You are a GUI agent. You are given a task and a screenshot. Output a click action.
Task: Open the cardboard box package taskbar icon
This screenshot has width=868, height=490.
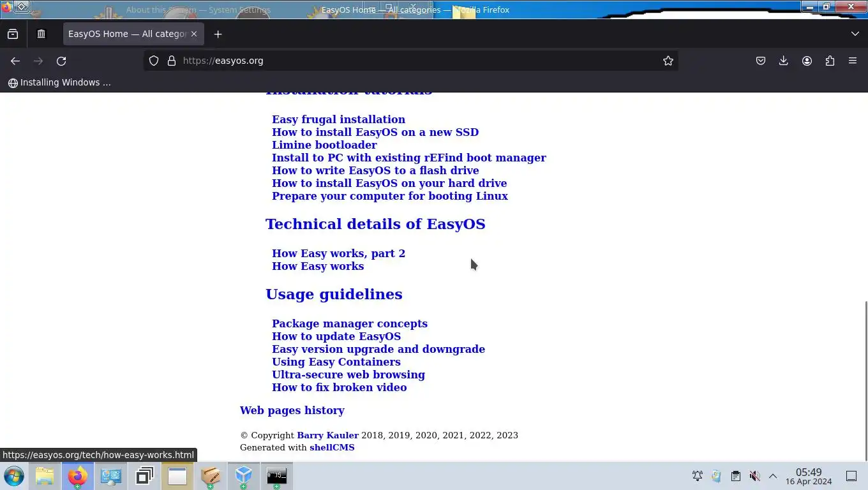(211, 476)
